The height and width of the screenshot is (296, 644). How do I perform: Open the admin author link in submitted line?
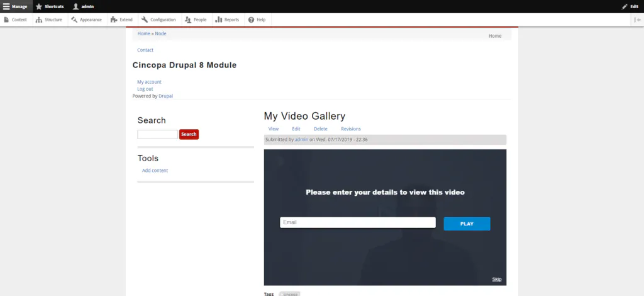301,140
